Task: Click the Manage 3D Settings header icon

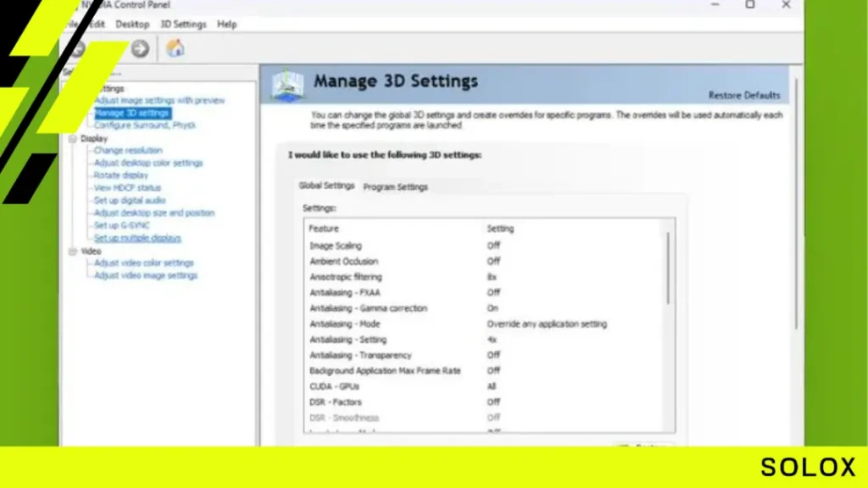Action: (287, 86)
